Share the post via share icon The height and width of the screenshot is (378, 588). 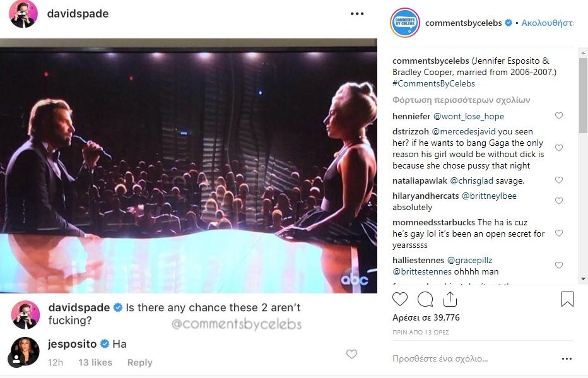450,298
